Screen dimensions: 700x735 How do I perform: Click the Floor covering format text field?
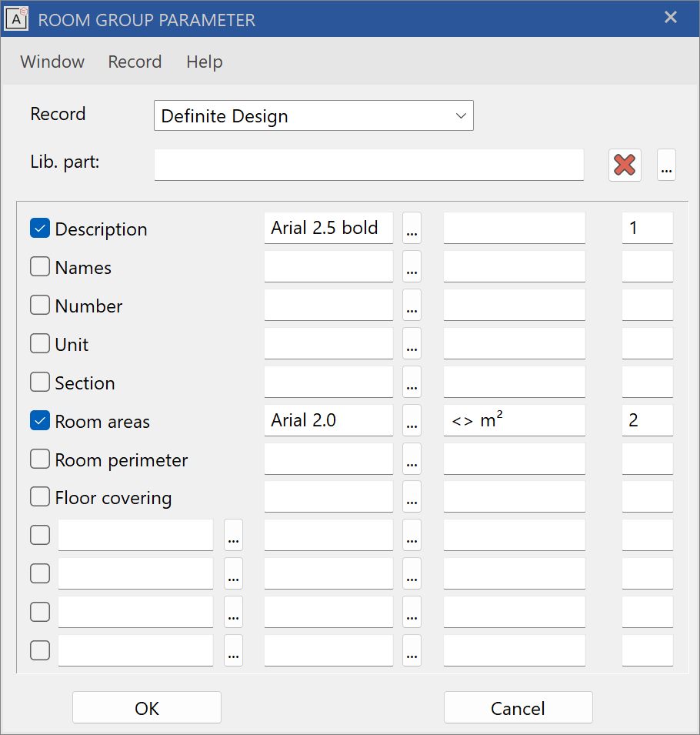click(515, 496)
